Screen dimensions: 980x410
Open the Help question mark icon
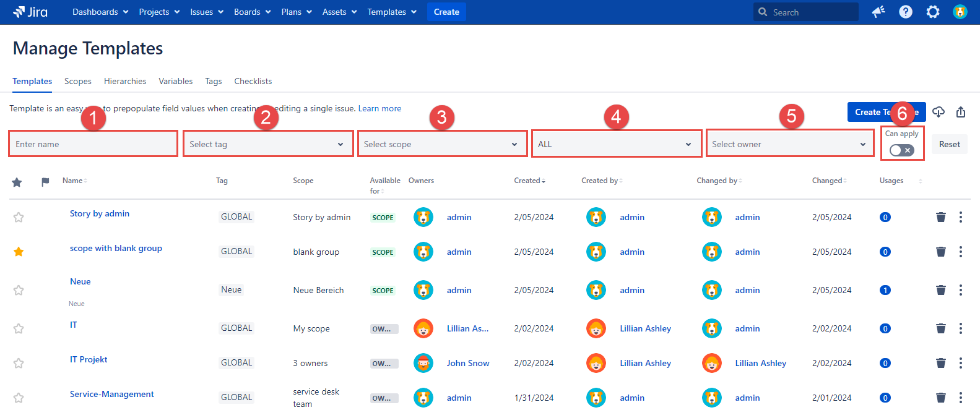[x=905, y=12]
